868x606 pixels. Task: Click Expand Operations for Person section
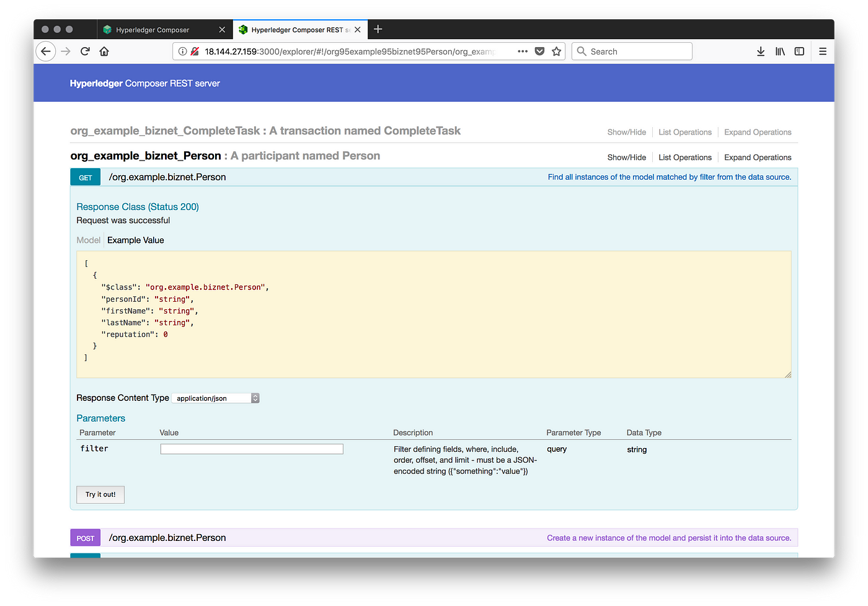point(758,157)
